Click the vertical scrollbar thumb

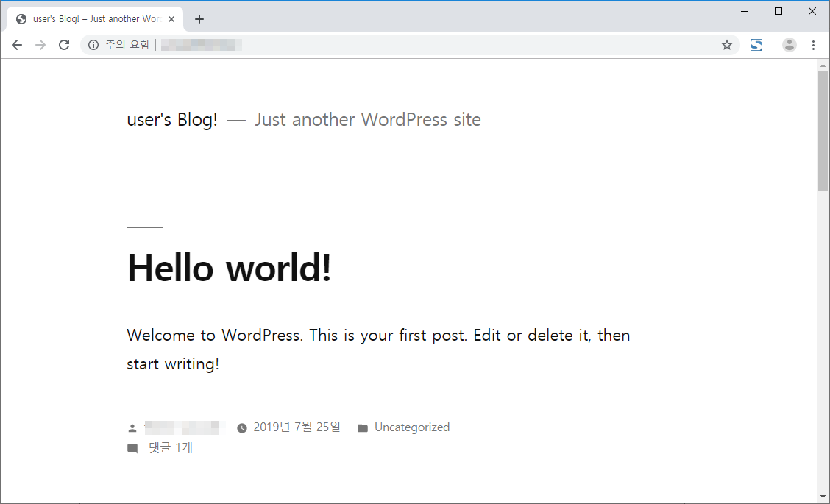tap(823, 131)
